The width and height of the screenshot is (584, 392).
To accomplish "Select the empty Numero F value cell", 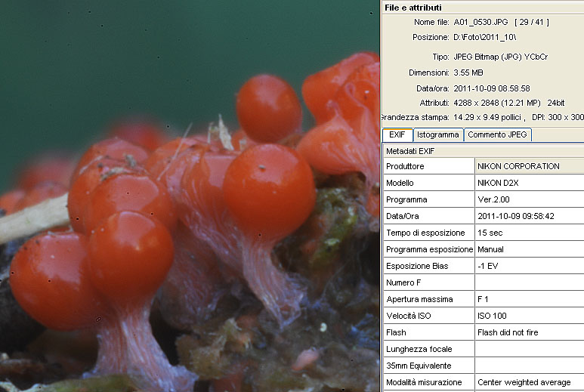I will [x=529, y=282].
